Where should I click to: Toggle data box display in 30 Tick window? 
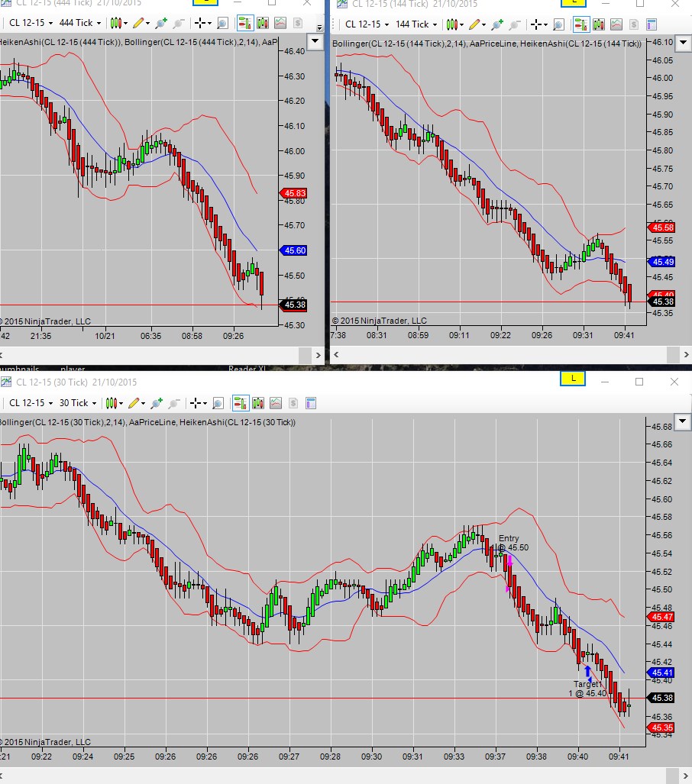tap(218, 403)
